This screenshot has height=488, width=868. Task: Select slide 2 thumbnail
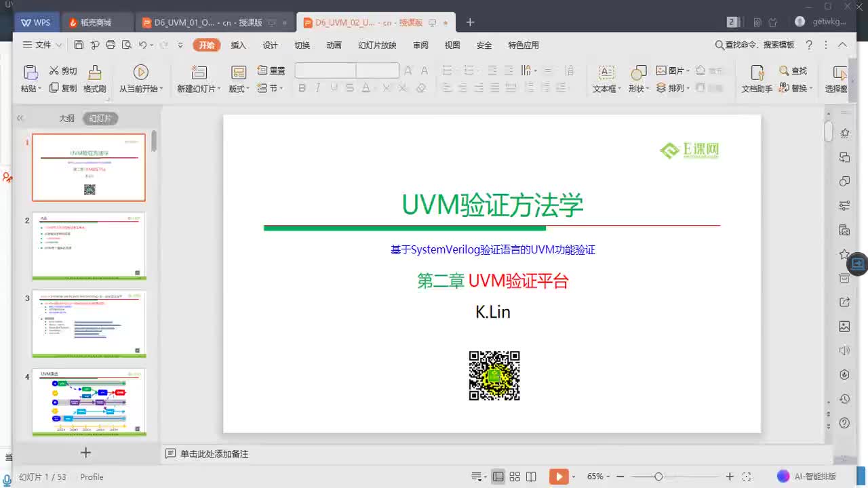point(89,246)
